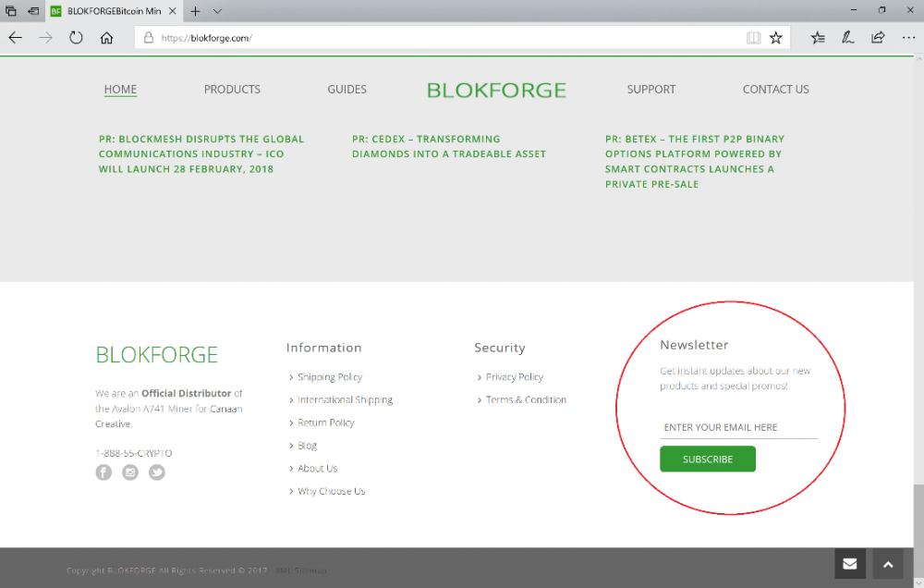Open the Hub favorites icon
The image size is (924, 588).
point(817,37)
